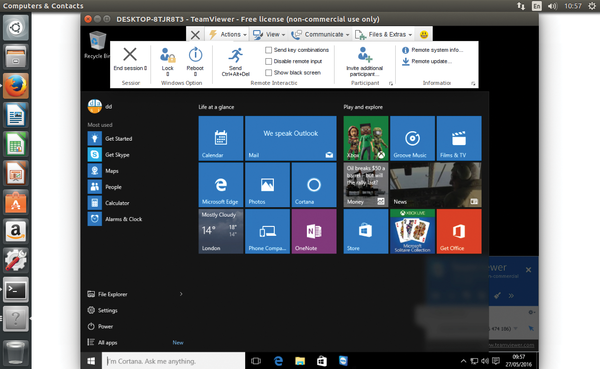Open File Explorer from taskbar
This screenshot has height=369, width=600.
pyautogui.click(x=300, y=361)
